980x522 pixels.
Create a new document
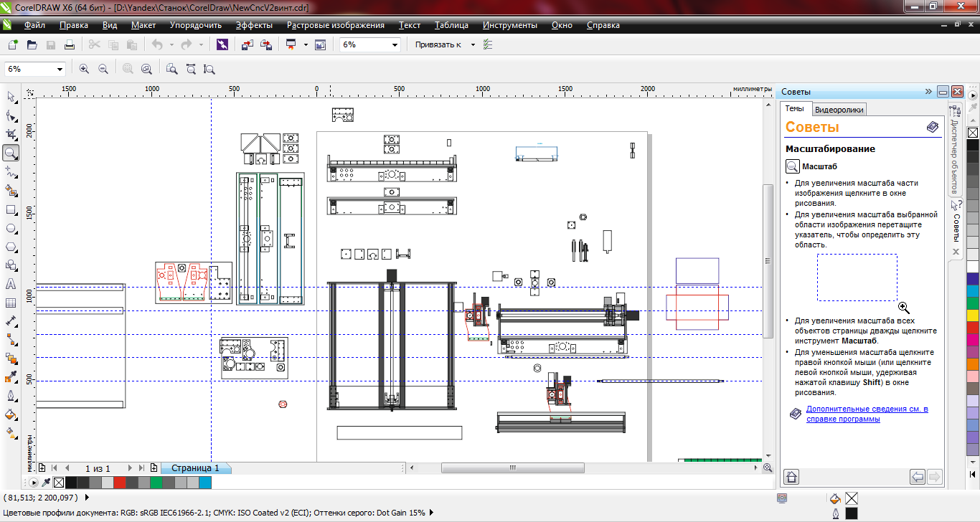click(x=13, y=44)
